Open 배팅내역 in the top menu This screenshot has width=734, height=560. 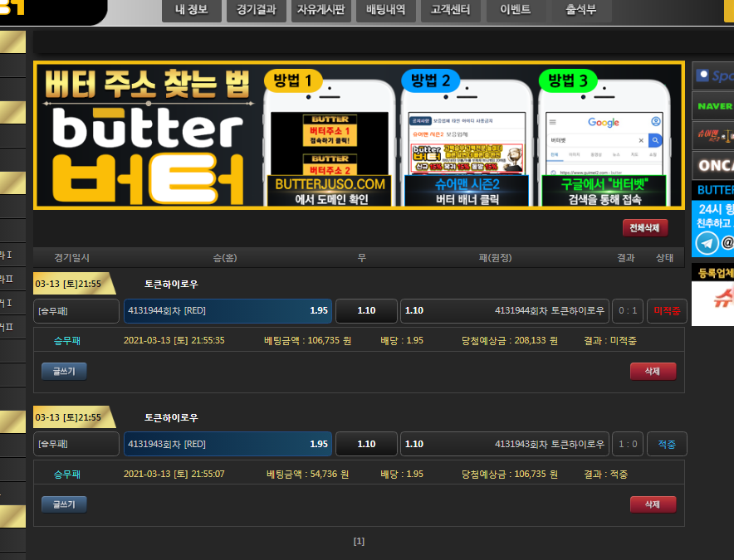(385, 11)
